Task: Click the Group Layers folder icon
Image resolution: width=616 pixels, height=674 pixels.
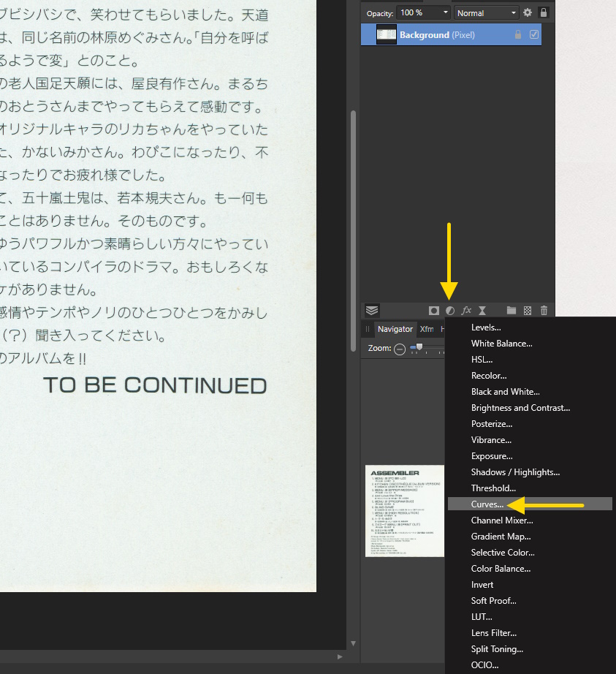Action: (512, 311)
